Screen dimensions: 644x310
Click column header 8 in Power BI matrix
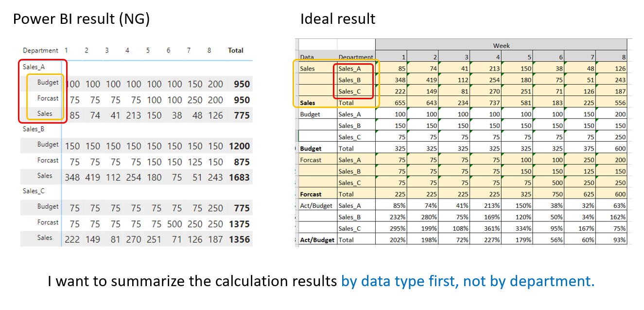tap(209, 50)
